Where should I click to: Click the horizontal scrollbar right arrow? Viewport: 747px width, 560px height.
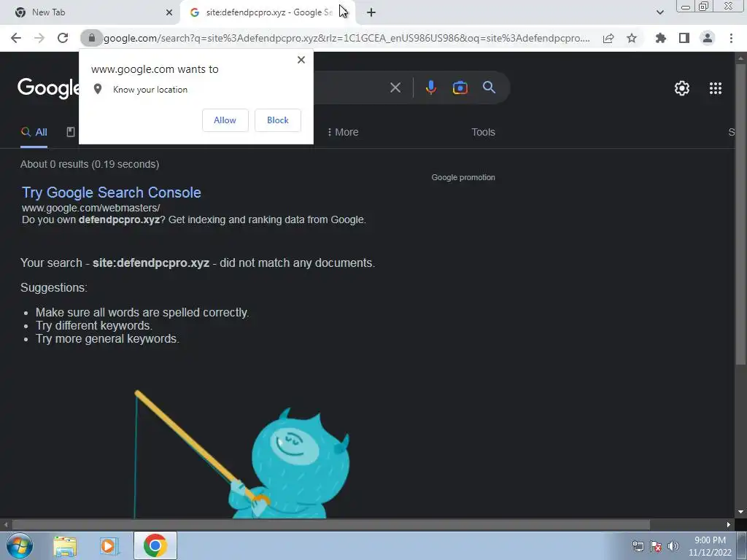[x=729, y=525]
